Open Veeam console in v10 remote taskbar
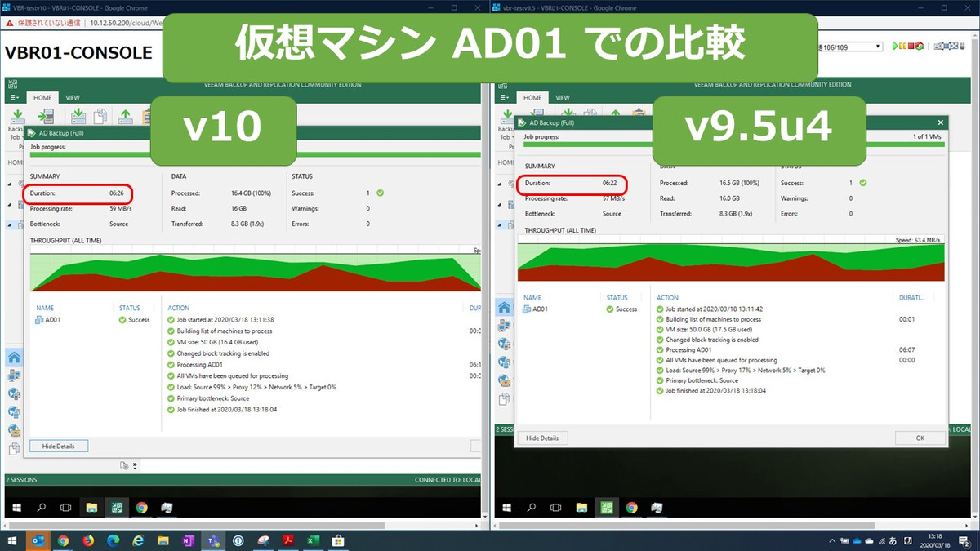This screenshot has width=980, height=551. (x=117, y=507)
